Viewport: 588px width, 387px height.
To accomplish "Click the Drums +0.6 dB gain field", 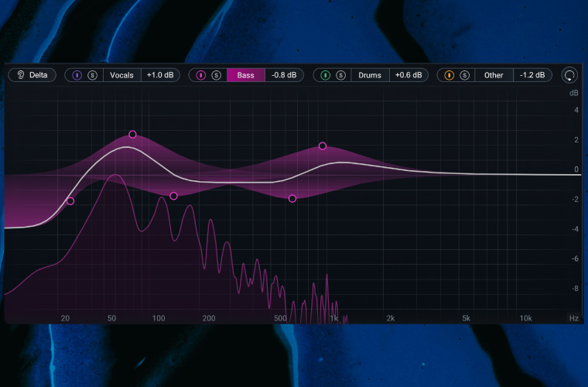I will click(408, 75).
